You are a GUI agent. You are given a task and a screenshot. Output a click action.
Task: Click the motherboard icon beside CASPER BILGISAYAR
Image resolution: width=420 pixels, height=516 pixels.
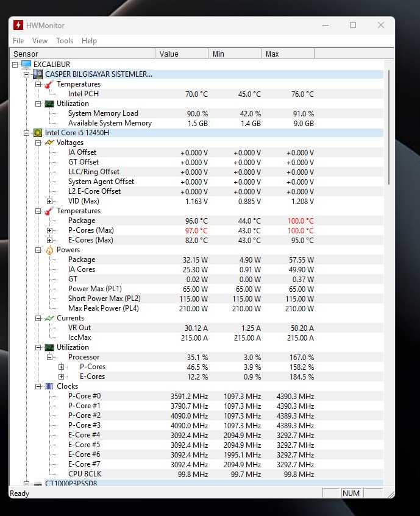(38, 74)
